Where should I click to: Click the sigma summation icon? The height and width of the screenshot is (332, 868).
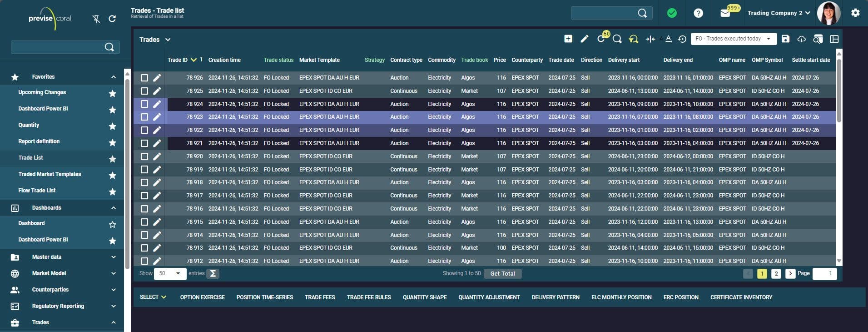coord(213,273)
